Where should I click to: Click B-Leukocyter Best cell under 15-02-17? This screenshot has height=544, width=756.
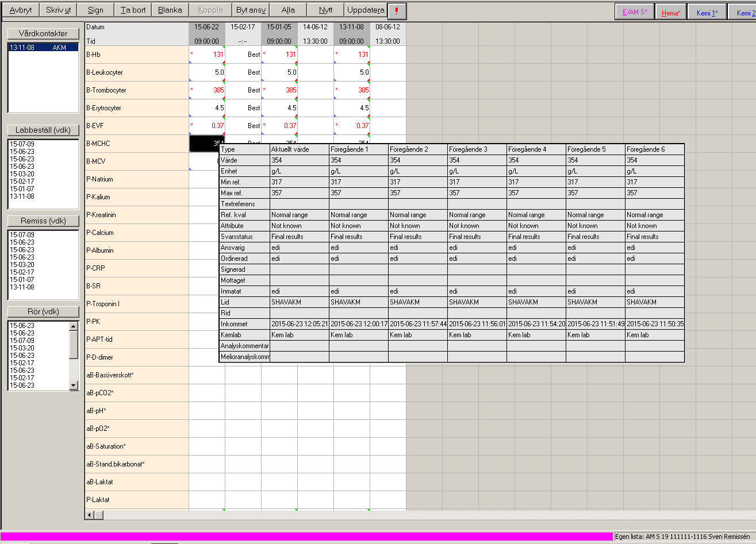pyautogui.click(x=243, y=72)
